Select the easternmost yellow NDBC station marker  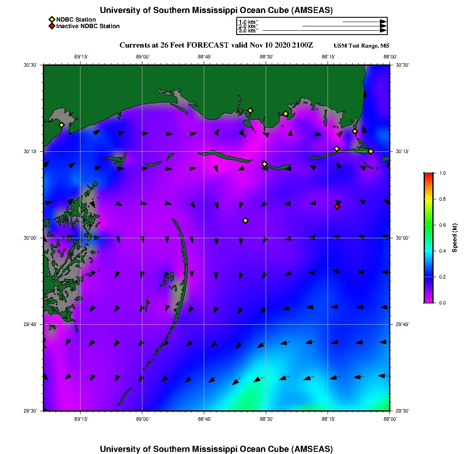point(371,151)
